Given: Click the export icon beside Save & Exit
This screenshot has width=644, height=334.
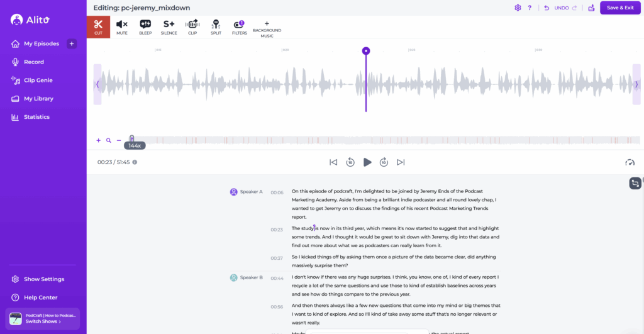Looking at the screenshot, I should click(591, 8).
